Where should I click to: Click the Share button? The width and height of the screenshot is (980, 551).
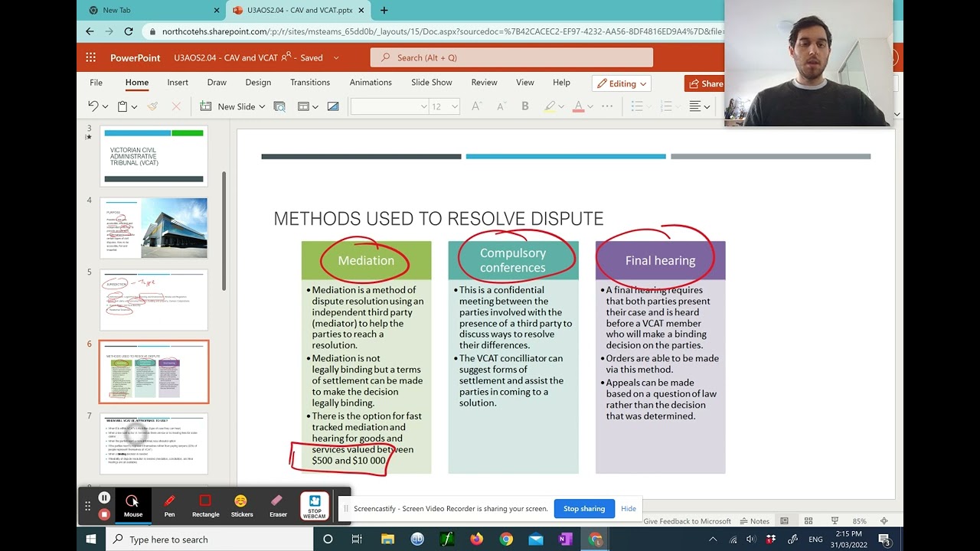[x=704, y=83]
